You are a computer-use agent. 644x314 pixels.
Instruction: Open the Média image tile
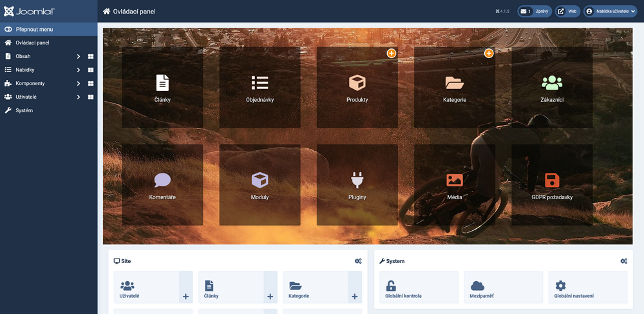coord(455,185)
